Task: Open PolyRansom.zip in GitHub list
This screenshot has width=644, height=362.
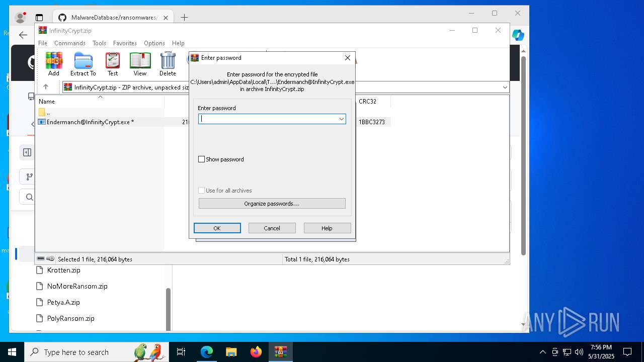Action: (70, 318)
